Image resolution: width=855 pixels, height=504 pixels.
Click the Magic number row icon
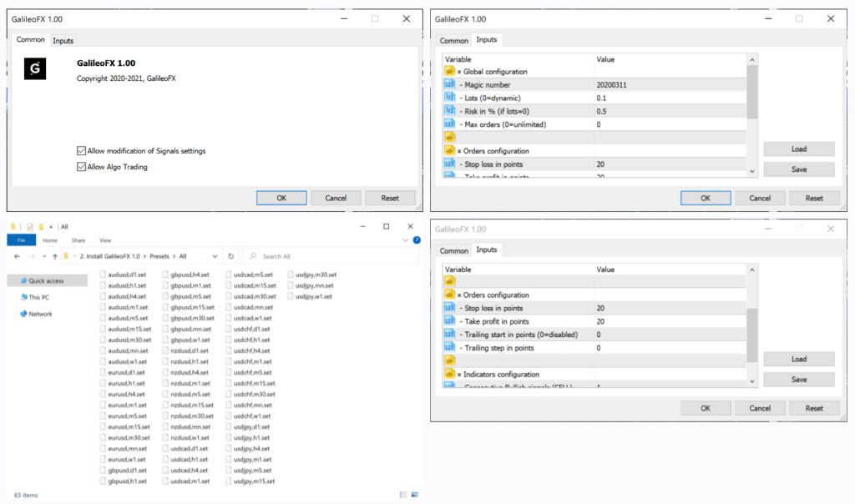pyautogui.click(x=449, y=84)
